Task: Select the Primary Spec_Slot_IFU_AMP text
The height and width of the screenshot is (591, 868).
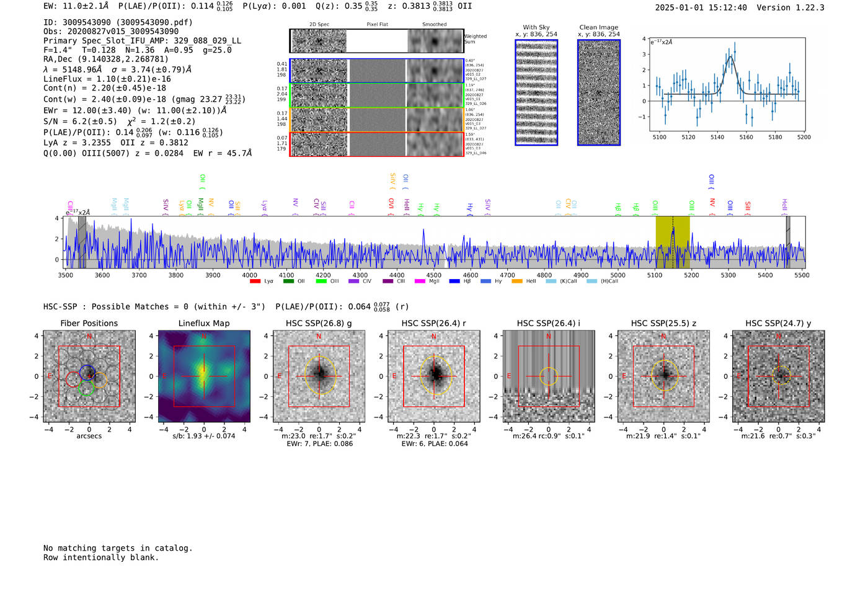Action: pyautogui.click(x=143, y=41)
